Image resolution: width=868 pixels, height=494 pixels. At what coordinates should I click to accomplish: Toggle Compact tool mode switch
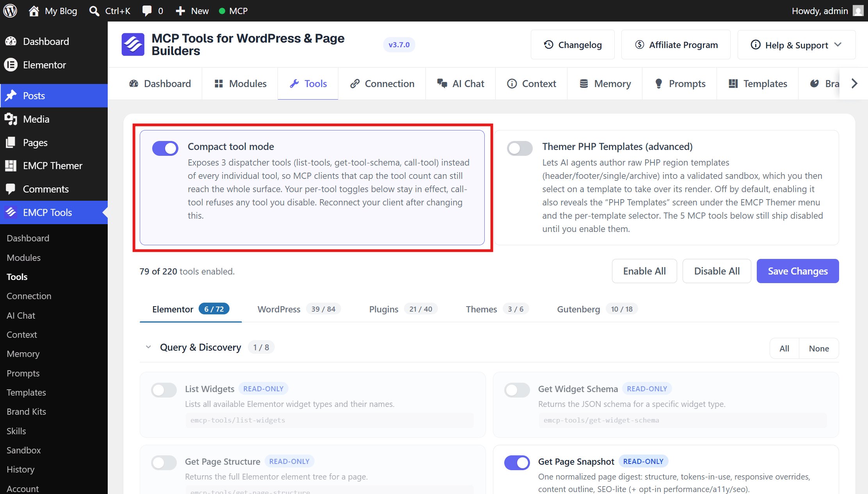pos(165,148)
